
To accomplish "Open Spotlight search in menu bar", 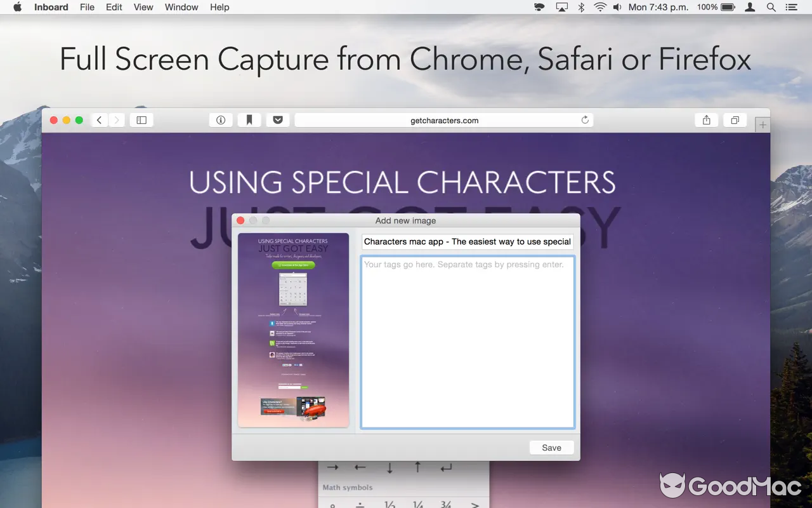I will [771, 7].
